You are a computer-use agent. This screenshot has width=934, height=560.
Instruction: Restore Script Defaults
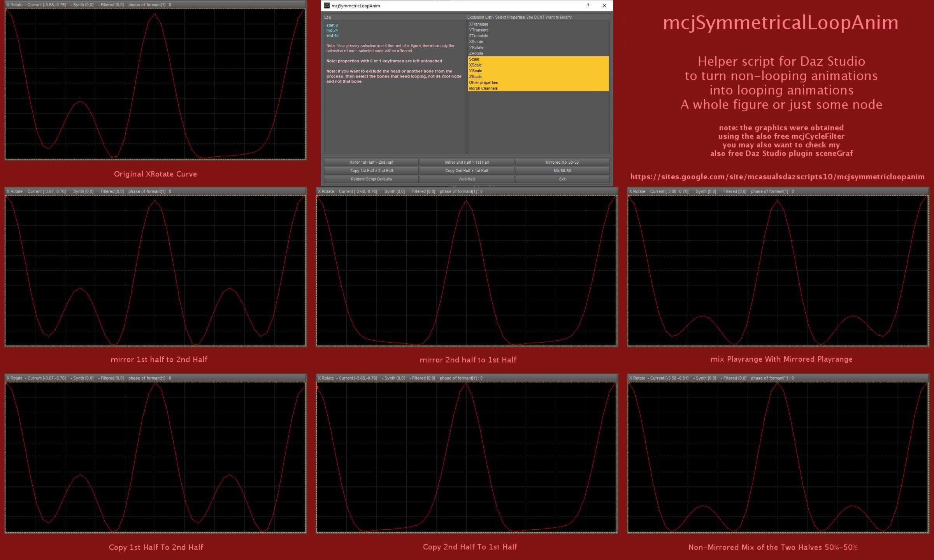coord(371,179)
